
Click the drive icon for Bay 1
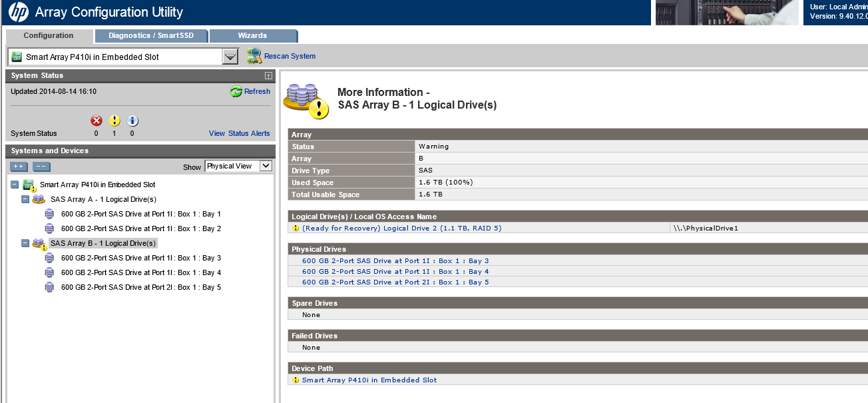(49, 214)
